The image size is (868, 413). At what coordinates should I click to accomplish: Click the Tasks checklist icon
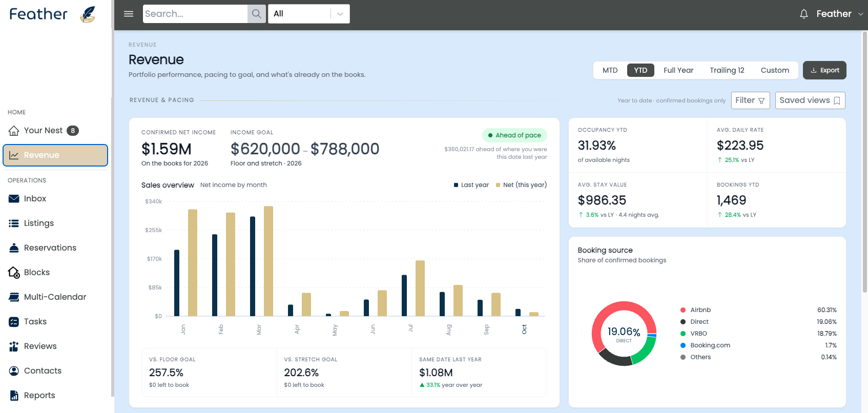14,322
